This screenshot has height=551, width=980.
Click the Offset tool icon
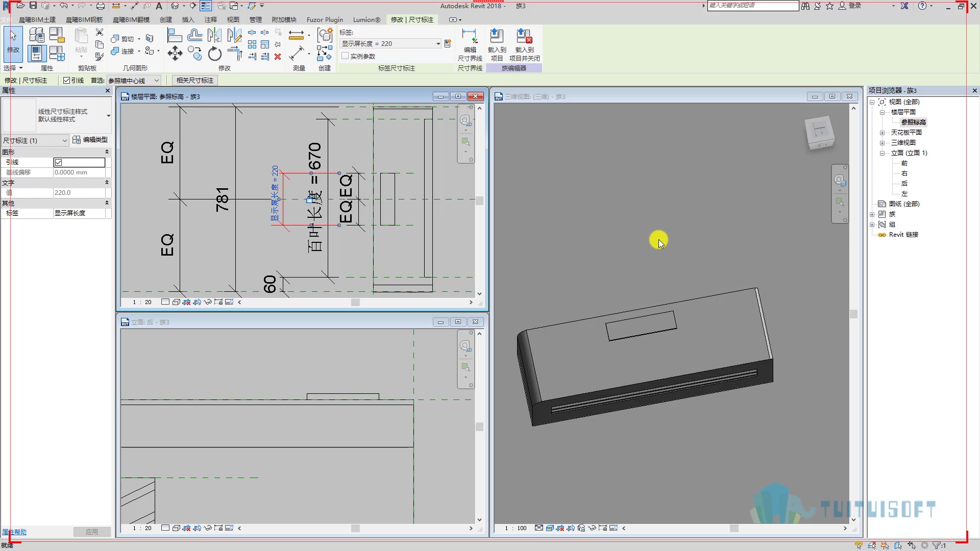pyautogui.click(x=194, y=35)
